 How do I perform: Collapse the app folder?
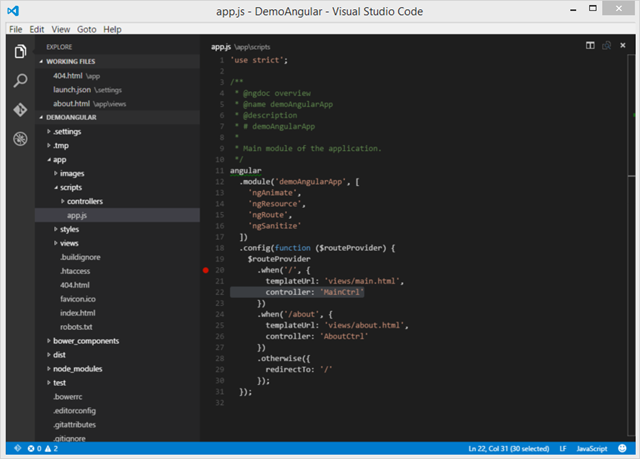coord(49,160)
